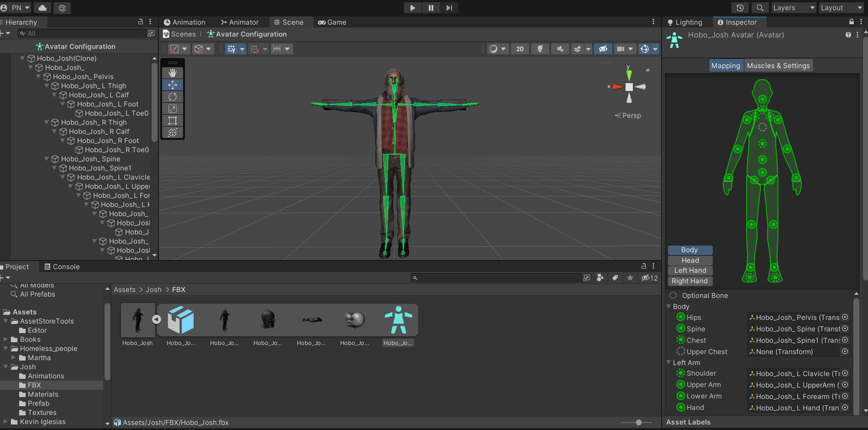Click object picker for Upper Chest bone
Image resolution: width=868 pixels, height=430 pixels.
845,351
